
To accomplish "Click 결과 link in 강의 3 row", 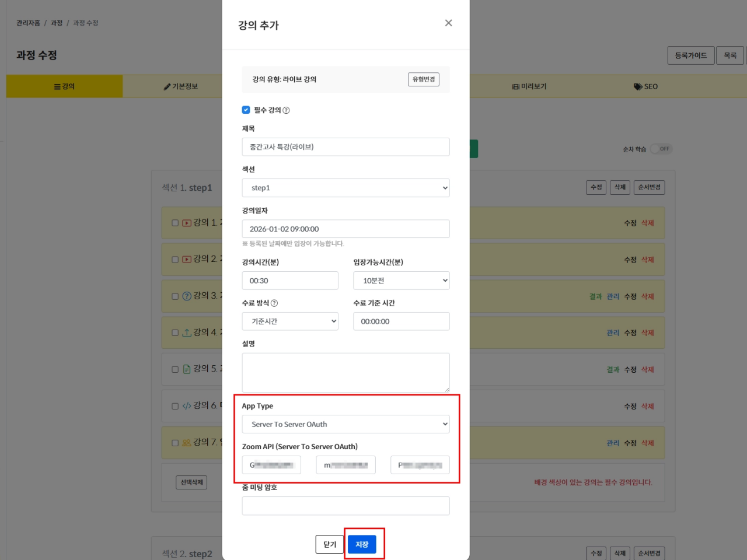I will (595, 296).
